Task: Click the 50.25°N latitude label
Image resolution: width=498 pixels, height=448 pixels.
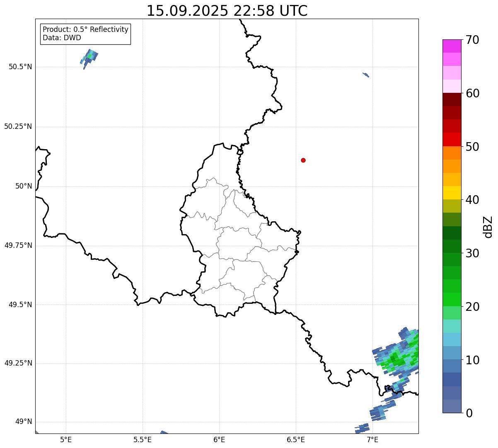Action: (18, 126)
